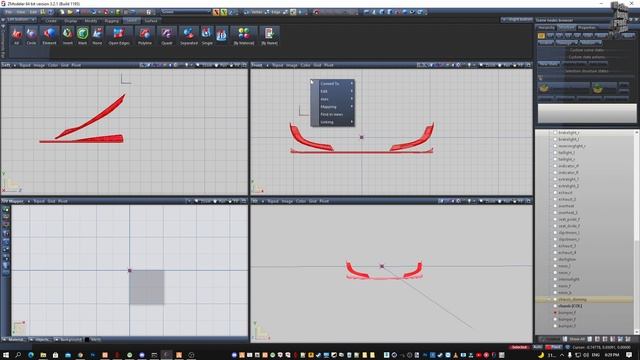Click Tripod in Front viewport header

point(278,65)
